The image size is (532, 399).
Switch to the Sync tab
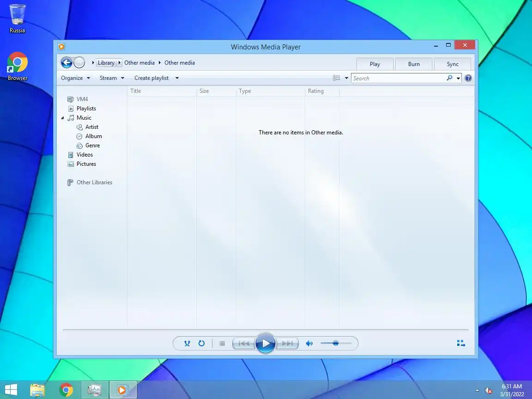coord(453,64)
